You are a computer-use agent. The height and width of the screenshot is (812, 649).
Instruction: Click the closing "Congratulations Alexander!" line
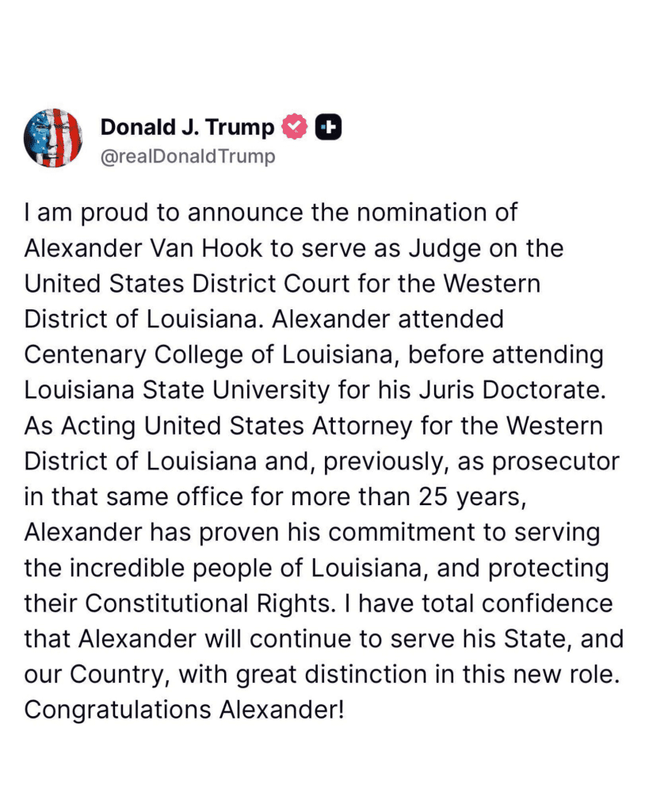[184, 709]
